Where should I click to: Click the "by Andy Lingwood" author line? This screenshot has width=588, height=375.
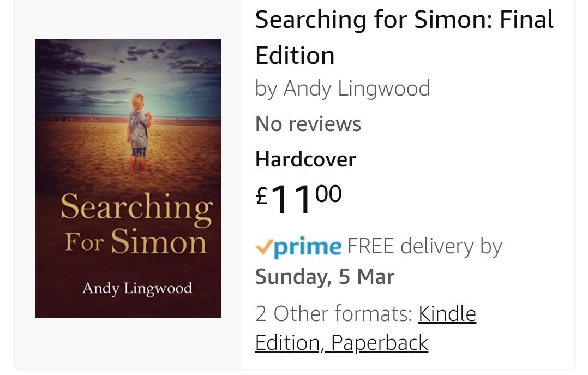coord(342,88)
